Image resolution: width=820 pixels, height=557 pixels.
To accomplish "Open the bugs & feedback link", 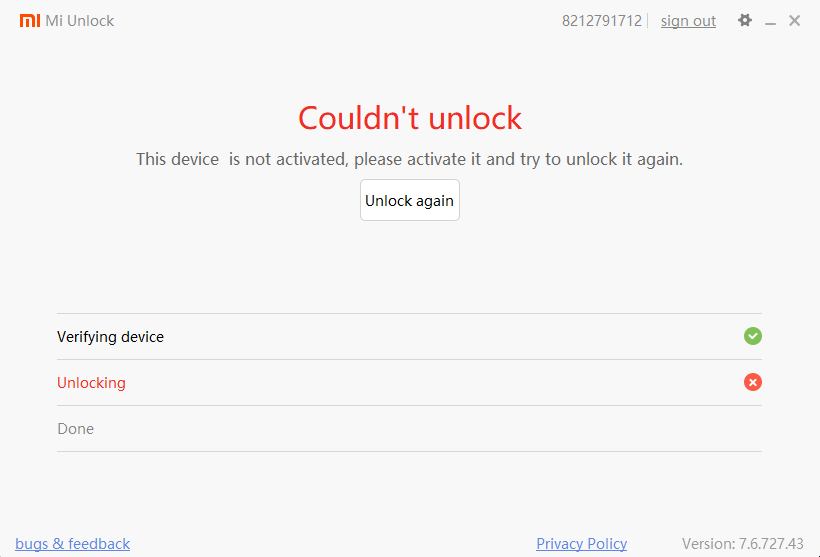I will [73, 544].
